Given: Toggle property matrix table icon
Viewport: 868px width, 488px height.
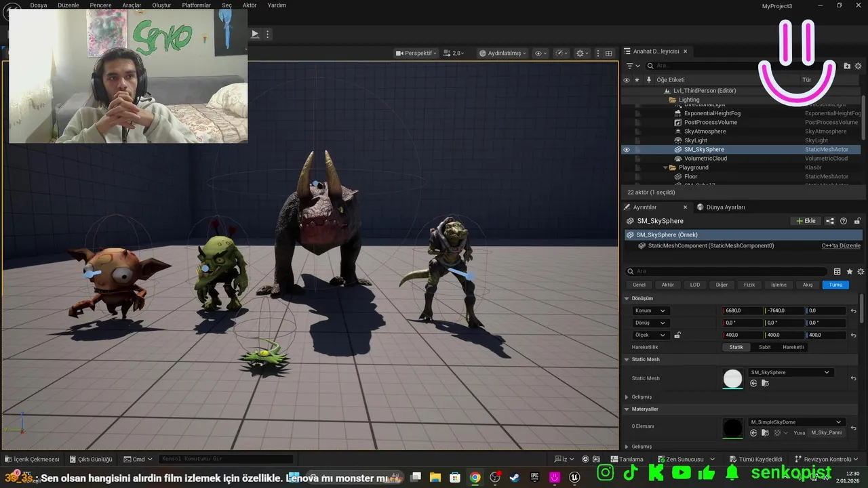Looking at the screenshot, I should 837,271.
